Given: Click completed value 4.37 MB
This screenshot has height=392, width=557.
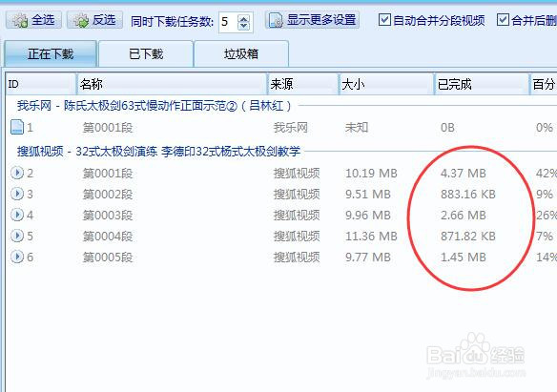Looking at the screenshot, I should tap(464, 174).
